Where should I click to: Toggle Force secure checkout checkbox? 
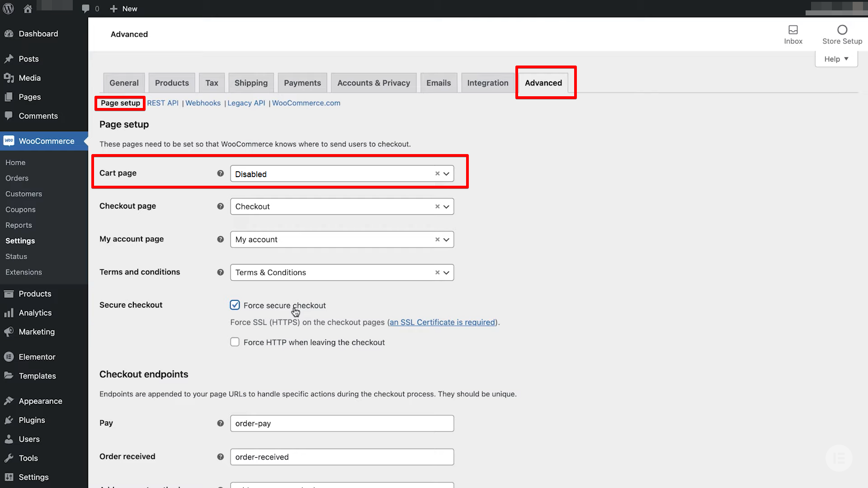(235, 305)
